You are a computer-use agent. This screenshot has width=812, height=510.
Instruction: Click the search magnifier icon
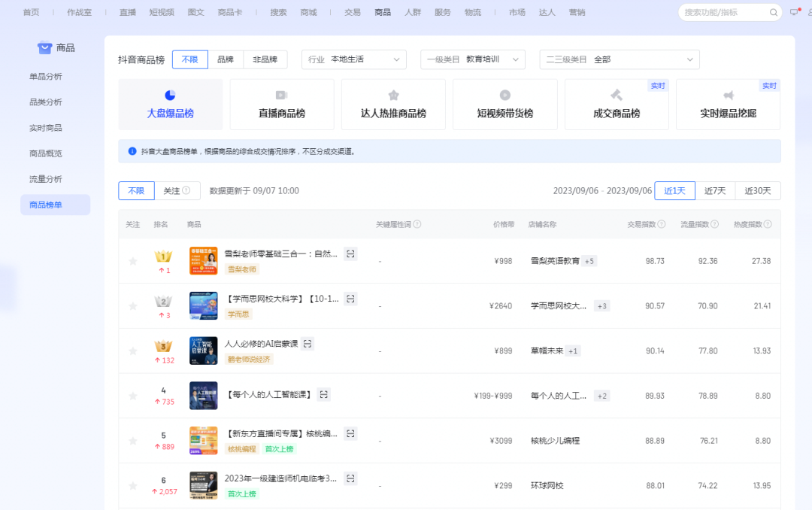[x=773, y=13]
